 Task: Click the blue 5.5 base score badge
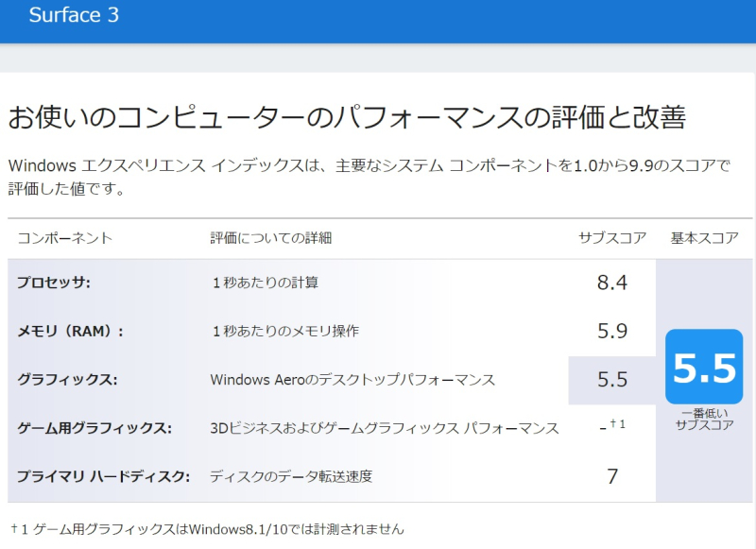pos(704,367)
